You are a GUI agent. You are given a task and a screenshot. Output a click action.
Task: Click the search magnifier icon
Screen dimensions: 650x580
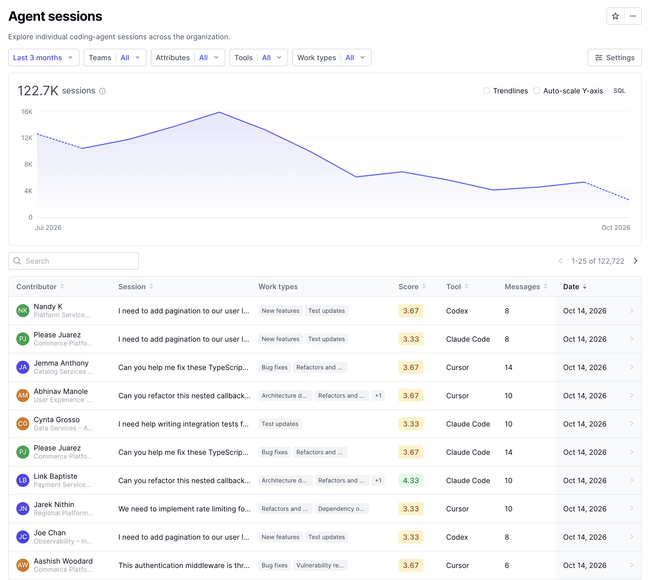click(17, 261)
